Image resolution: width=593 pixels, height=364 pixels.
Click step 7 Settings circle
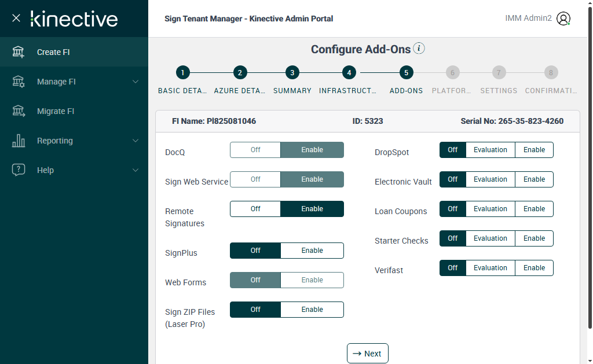[x=499, y=72]
